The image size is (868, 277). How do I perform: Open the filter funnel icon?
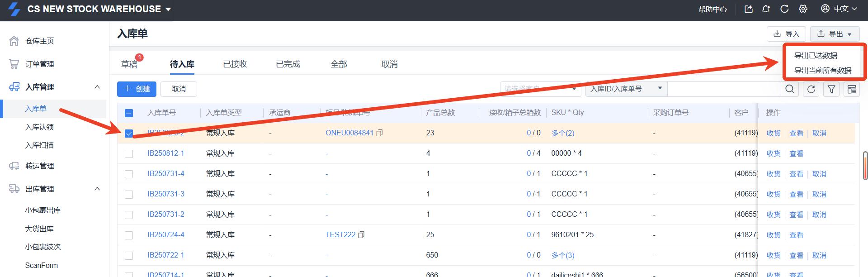point(831,89)
